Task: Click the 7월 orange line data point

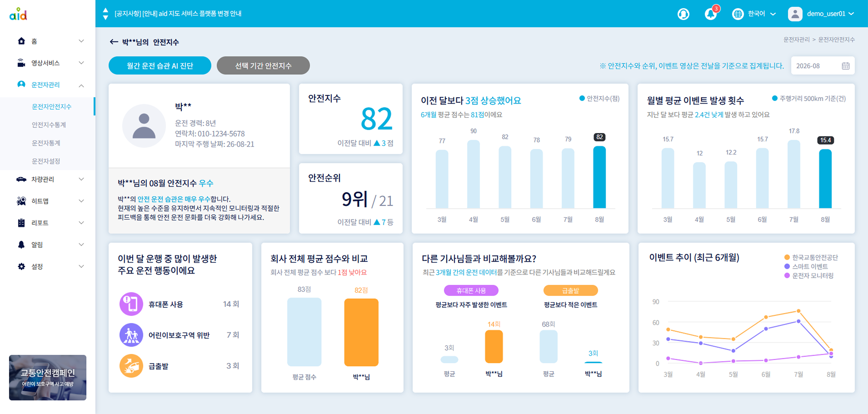Action: click(x=798, y=311)
